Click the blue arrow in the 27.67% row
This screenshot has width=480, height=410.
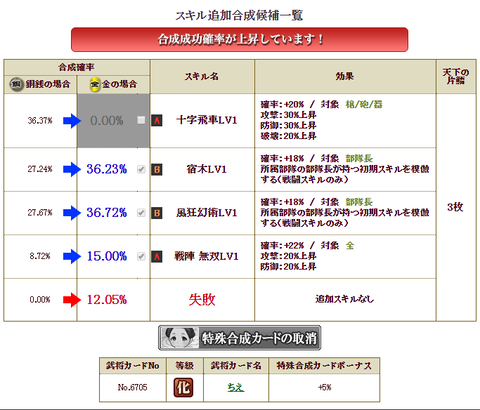tap(72, 213)
